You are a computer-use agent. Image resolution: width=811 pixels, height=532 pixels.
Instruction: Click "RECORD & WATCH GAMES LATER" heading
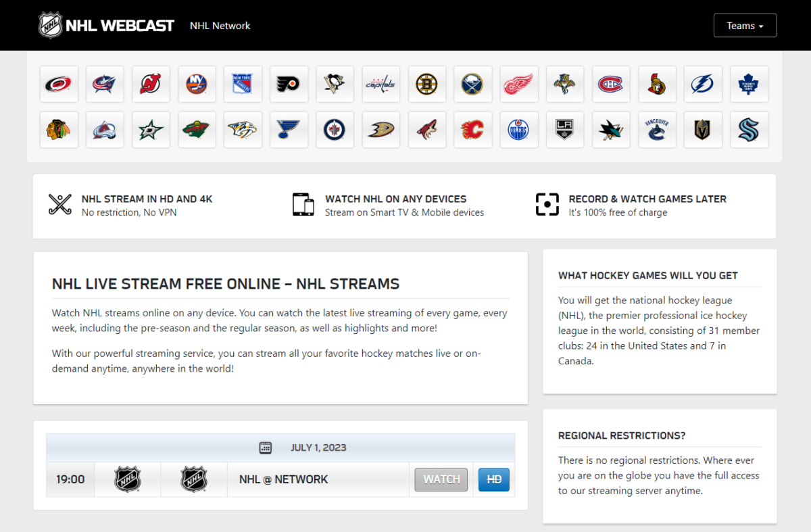point(647,199)
